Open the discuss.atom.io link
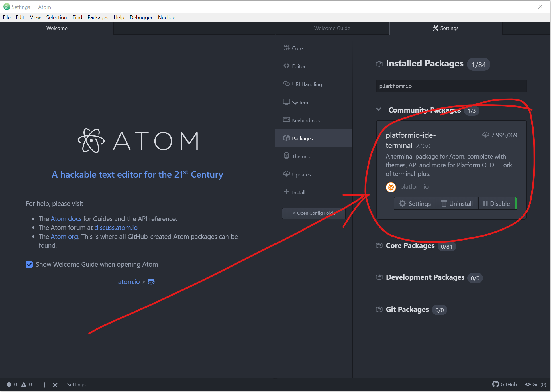551x392 pixels. click(x=116, y=228)
